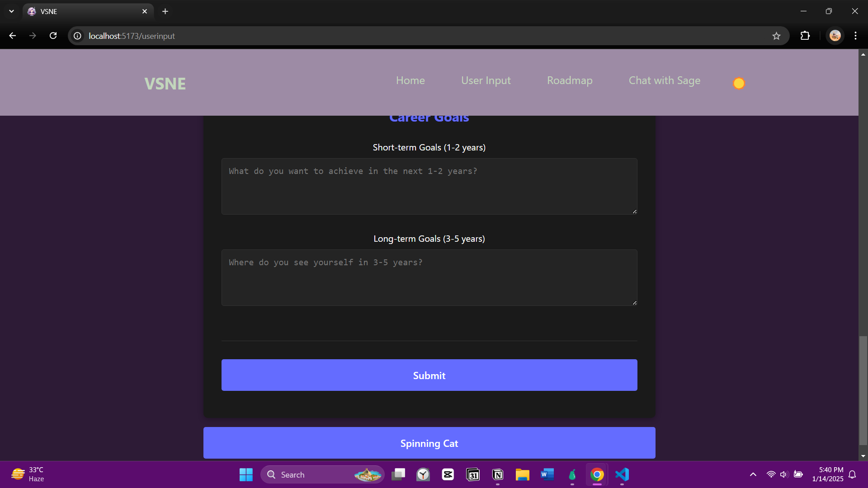Open the tab search dropdown arrow
868x488 pixels.
11,11
